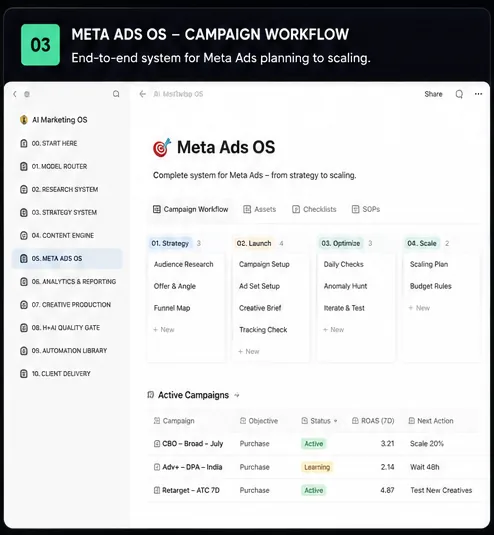Open search using the sidebar magnifier icon
Image resolution: width=494 pixels, height=535 pixels.
click(116, 94)
